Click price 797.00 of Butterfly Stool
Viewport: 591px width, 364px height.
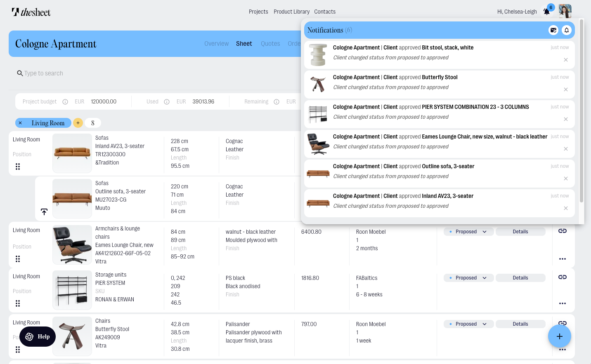click(x=309, y=324)
